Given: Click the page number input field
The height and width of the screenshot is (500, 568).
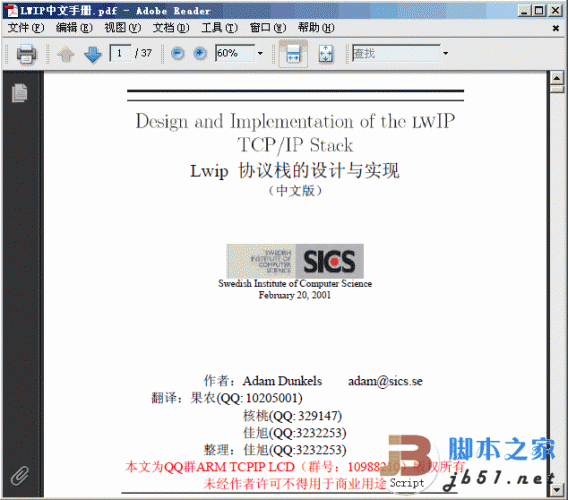Looking at the screenshot, I should click(x=120, y=53).
